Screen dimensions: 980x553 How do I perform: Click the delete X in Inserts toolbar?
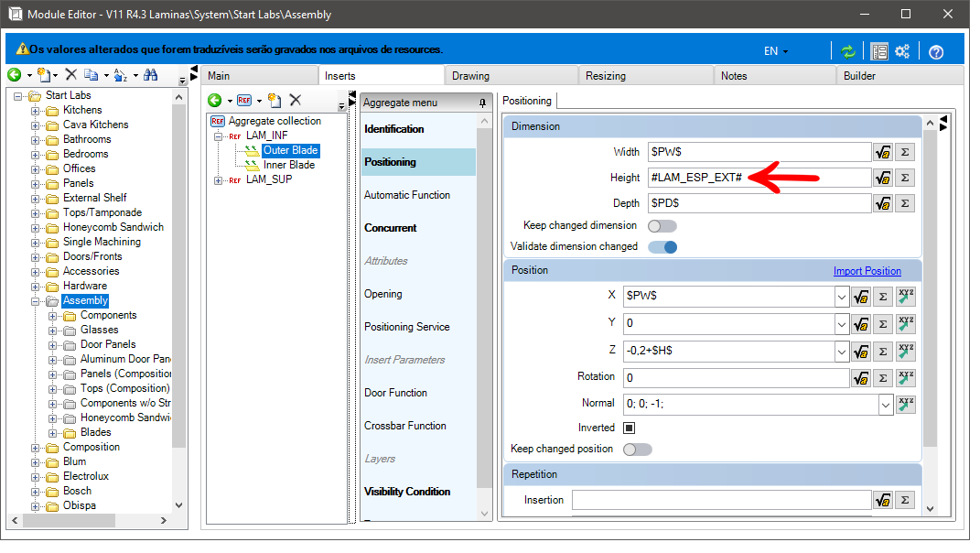coord(296,100)
